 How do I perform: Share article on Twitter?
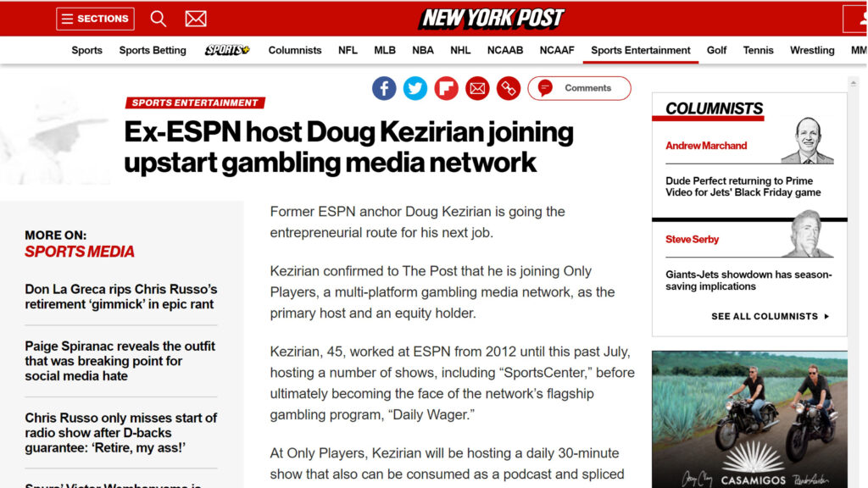pos(415,88)
